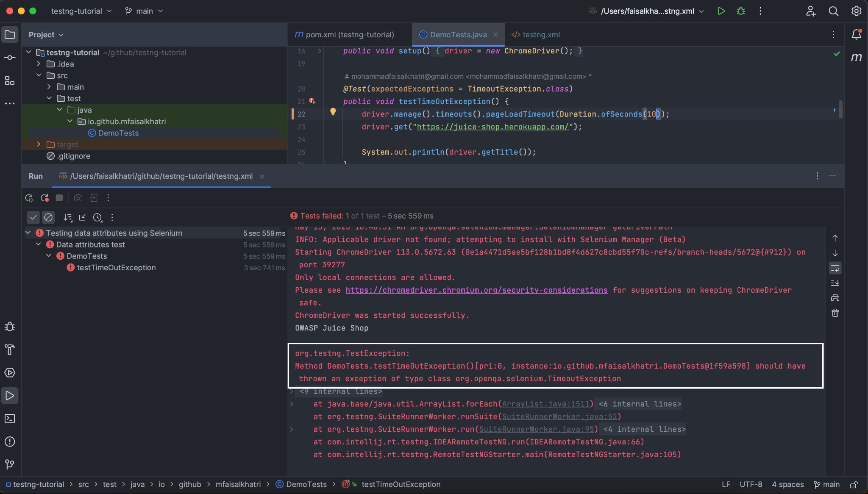Open the chromedriver security-considerations link
Screen dimensions: 868x494
[476, 290]
